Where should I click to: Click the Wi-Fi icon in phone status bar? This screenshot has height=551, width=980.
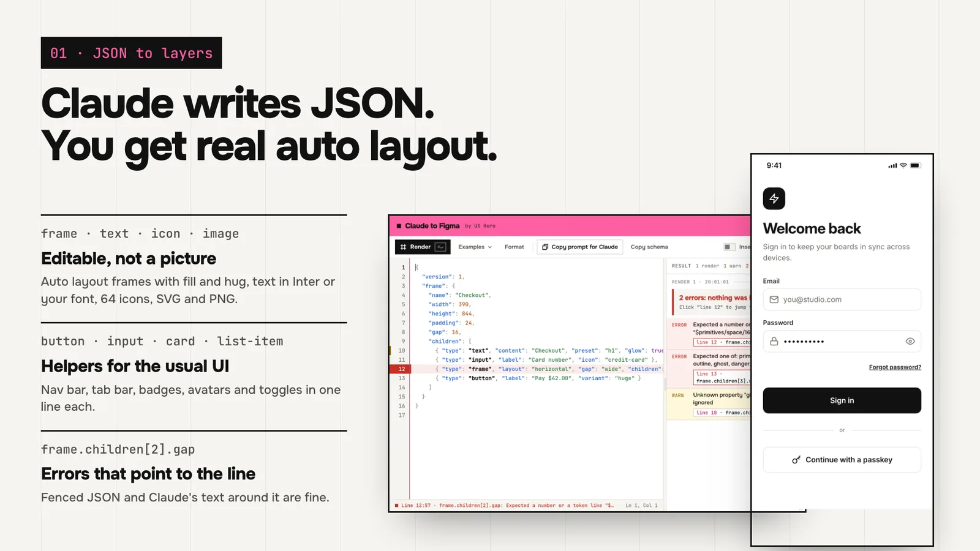[x=903, y=165]
